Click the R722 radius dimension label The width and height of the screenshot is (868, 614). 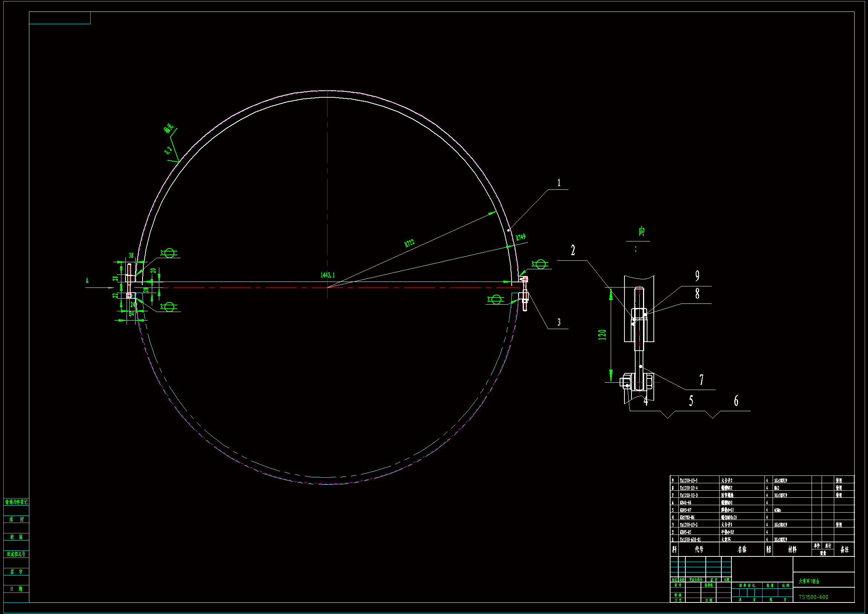click(x=409, y=243)
